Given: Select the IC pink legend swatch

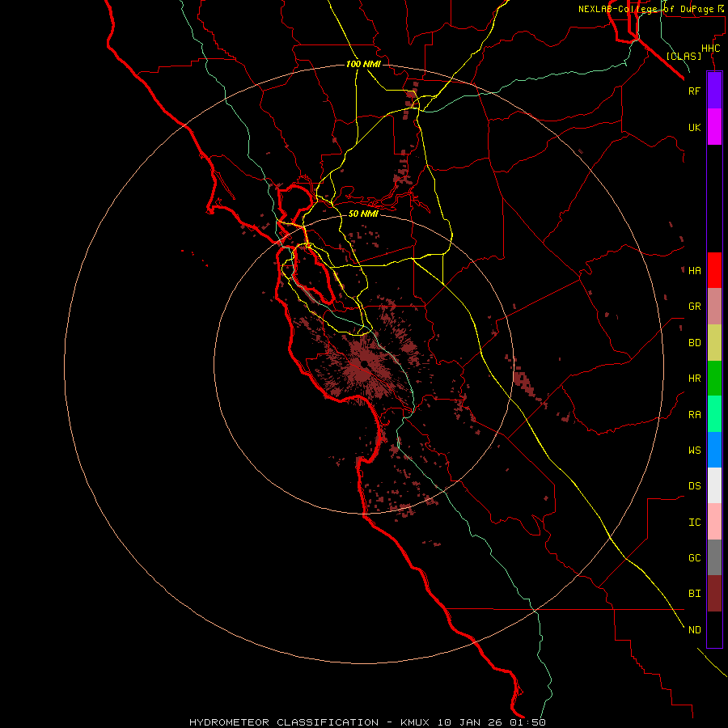Looking at the screenshot, I should [714, 522].
